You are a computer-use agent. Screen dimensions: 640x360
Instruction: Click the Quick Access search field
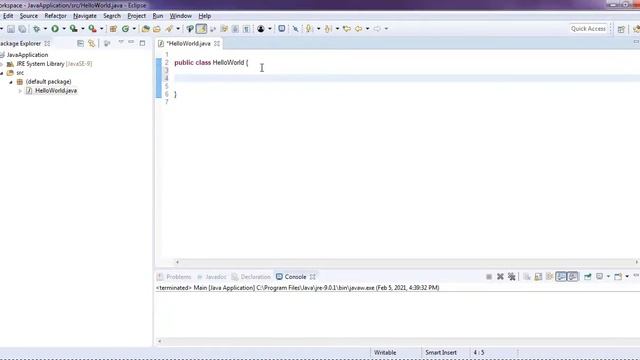588,29
